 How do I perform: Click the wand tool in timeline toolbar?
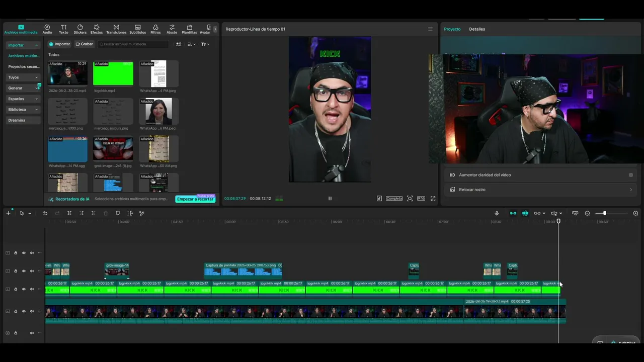click(x=141, y=213)
